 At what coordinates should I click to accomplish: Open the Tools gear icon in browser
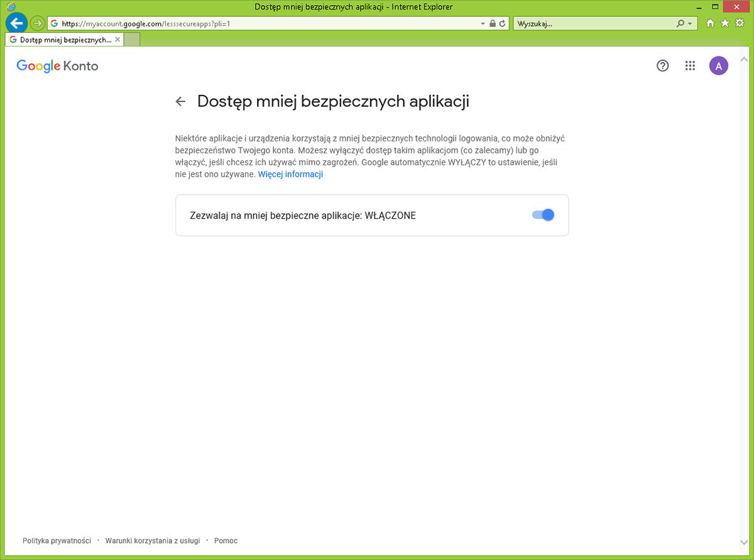point(740,23)
